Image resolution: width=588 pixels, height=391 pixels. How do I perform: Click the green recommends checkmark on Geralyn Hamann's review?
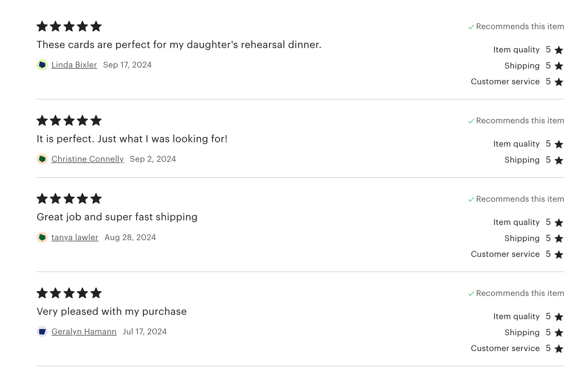tap(471, 294)
